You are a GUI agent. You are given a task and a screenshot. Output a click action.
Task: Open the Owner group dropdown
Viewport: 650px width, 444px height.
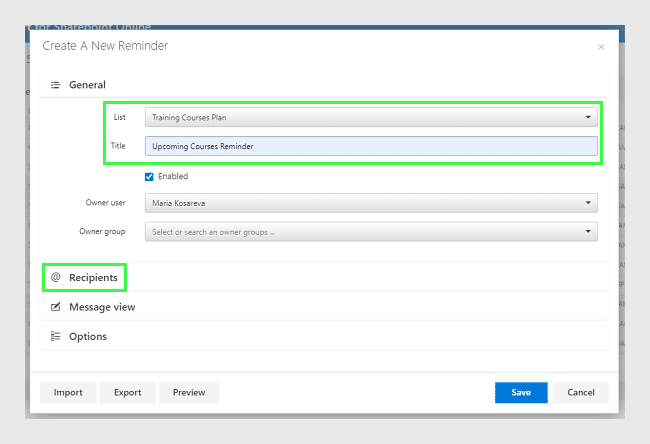tap(371, 232)
